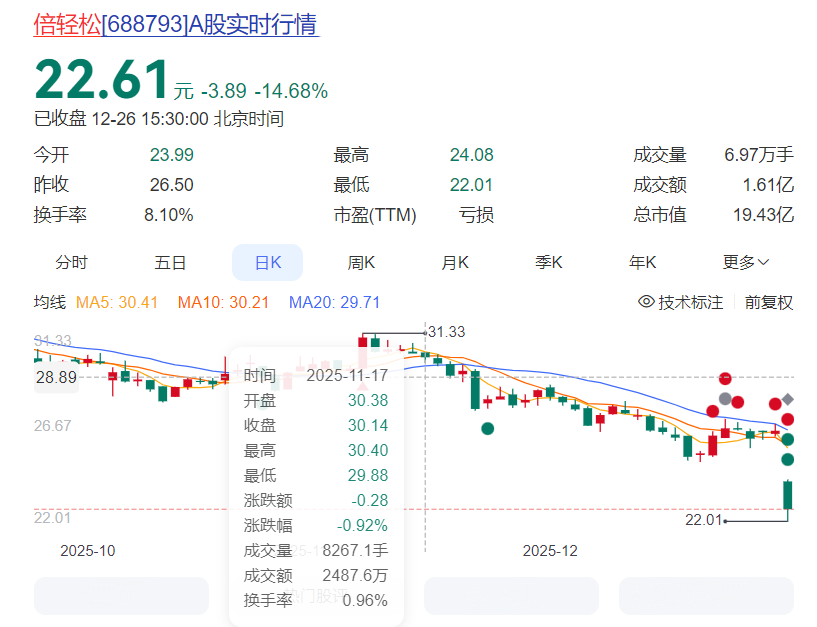The height and width of the screenshot is (627, 817).
Task: Click the 今开 value 23.99
Action: 171,155
